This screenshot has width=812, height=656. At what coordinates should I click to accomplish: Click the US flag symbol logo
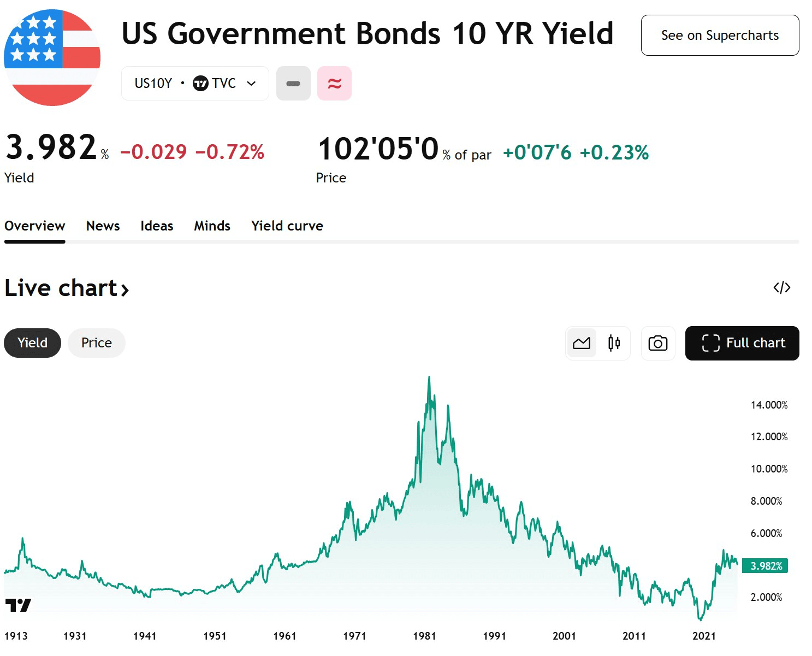52,57
